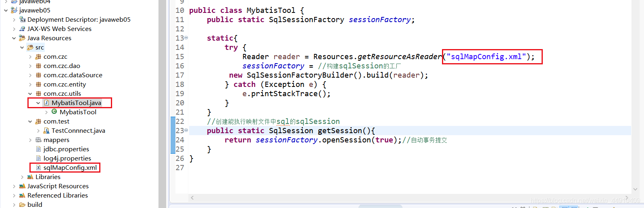Click the MybatisTool.java file icon
The height and width of the screenshot is (208, 644).
(46, 103)
